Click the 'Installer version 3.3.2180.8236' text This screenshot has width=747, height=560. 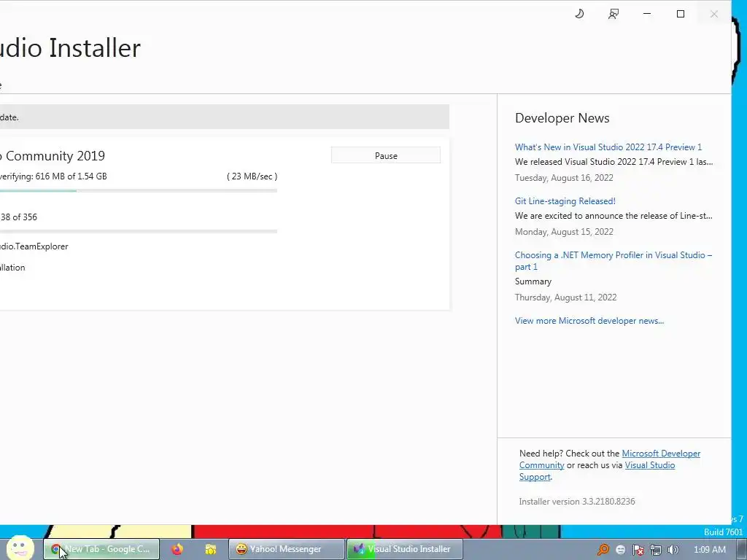[x=576, y=501]
